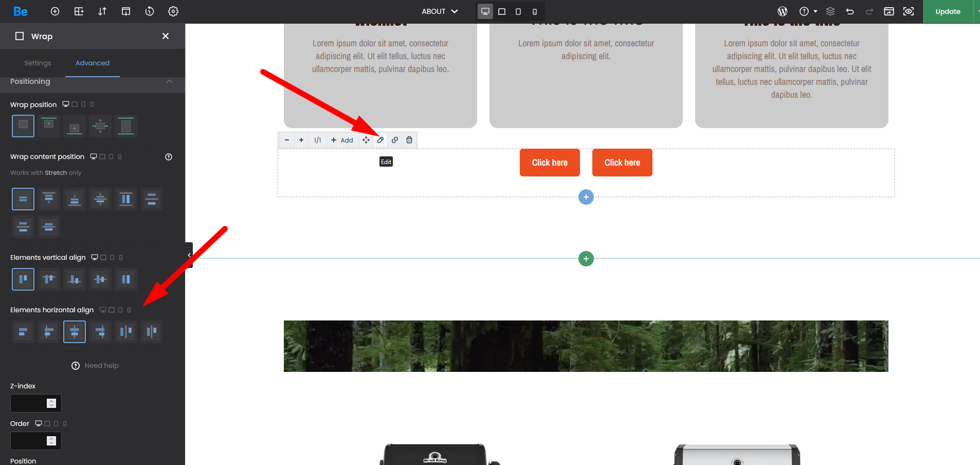Delete the wrap with the trash icon

point(409,140)
